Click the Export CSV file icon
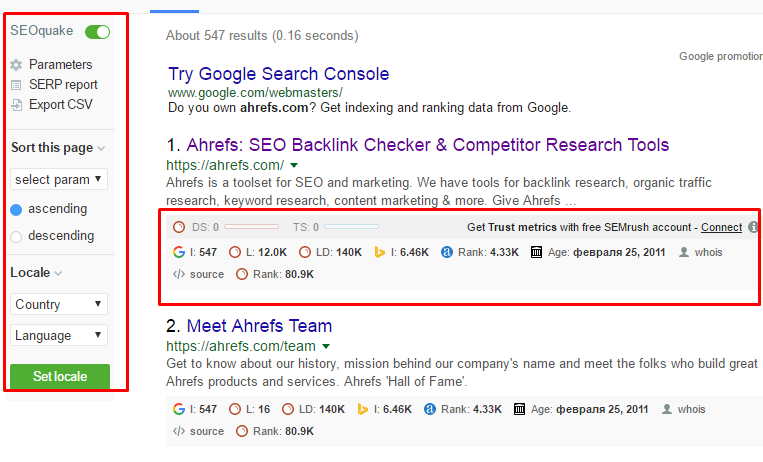 pyautogui.click(x=17, y=105)
